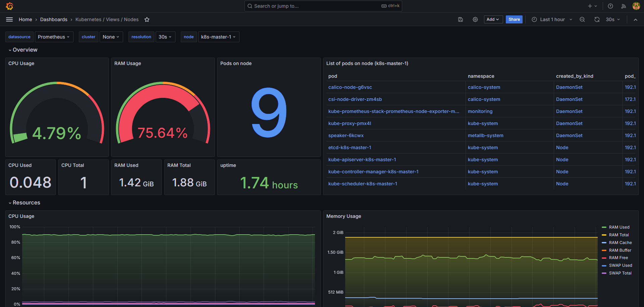
Task: Open the Last 1 hour time picker
Action: pyautogui.click(x=552, y=19)
